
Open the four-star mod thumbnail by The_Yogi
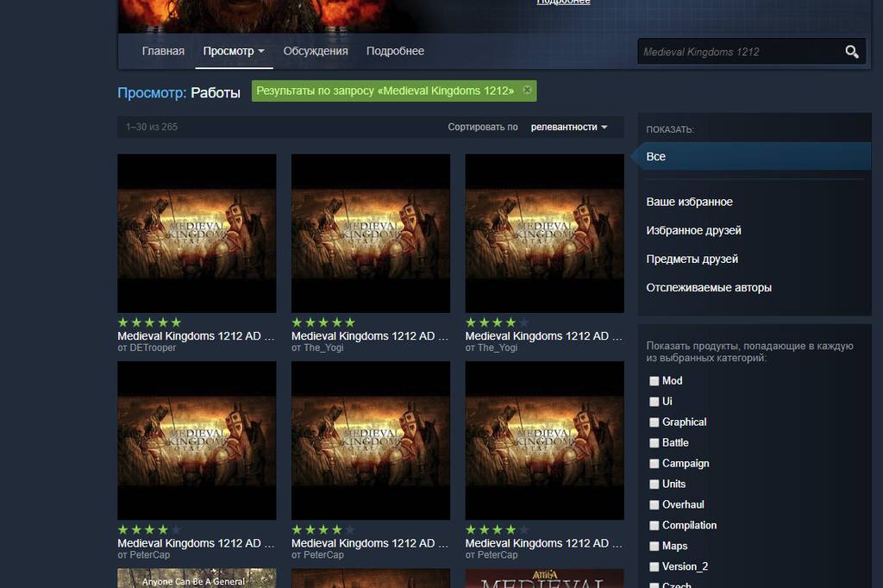(545, 233)
